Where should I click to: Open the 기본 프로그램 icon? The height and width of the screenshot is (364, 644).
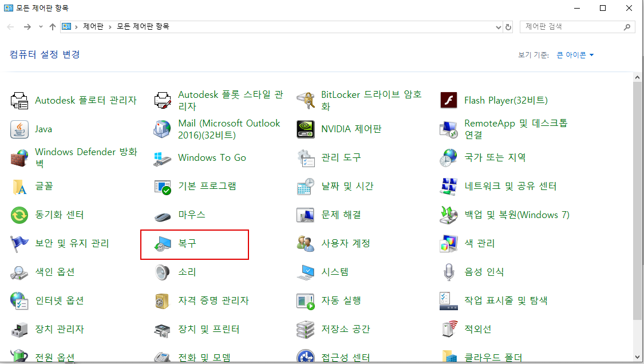(163, 187)
